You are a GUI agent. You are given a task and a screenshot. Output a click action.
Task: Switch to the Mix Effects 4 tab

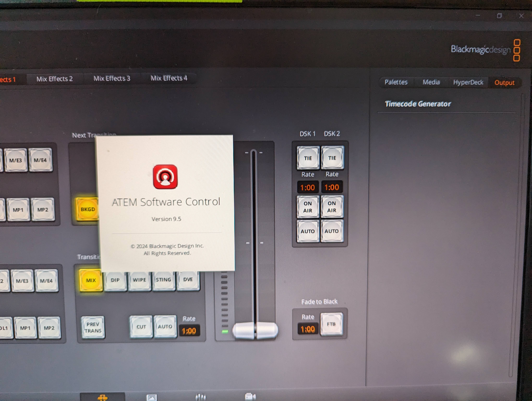[x=169, y=78]
